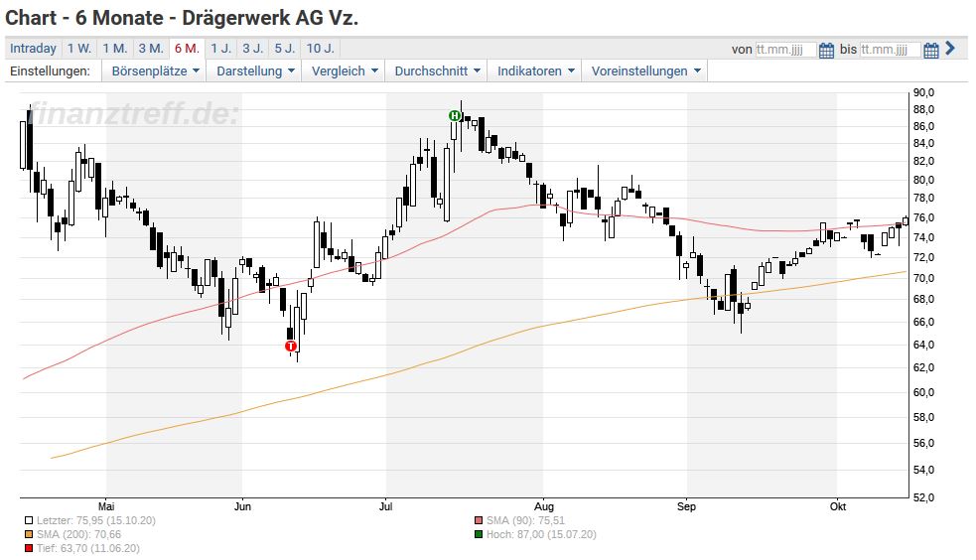Switch to the Intraday timeframe tab

33,49
